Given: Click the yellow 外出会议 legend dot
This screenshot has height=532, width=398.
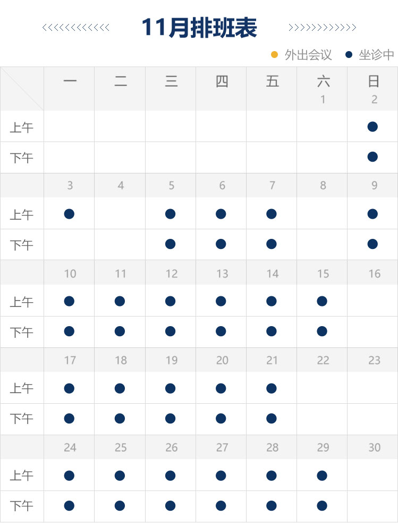Looking at the screenshot, I should tap(275, 54).
